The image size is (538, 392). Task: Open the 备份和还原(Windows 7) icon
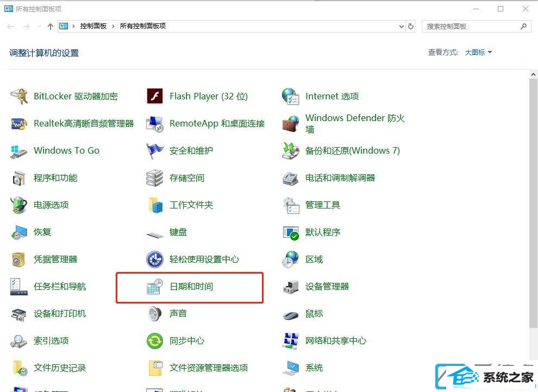point(291,151)
